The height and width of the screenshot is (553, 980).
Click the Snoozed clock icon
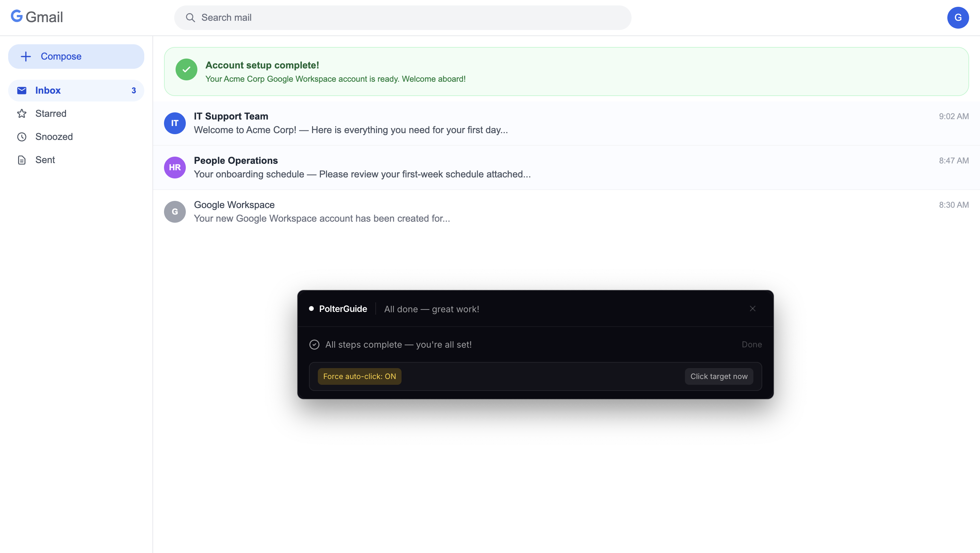22,137
